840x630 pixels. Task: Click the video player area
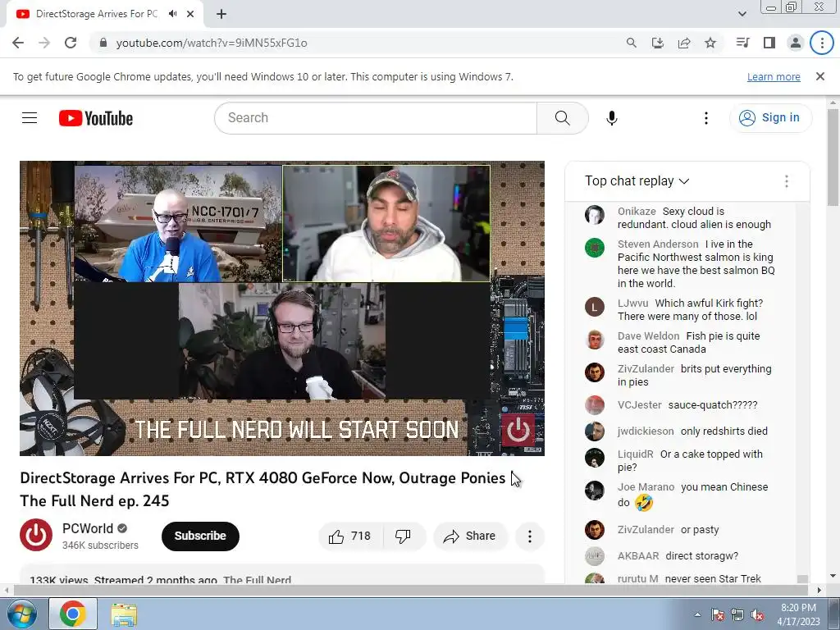[x=282, y=308]
